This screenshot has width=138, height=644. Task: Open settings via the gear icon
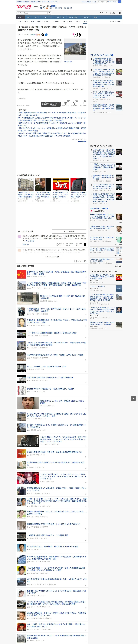(x=120, y=13)
